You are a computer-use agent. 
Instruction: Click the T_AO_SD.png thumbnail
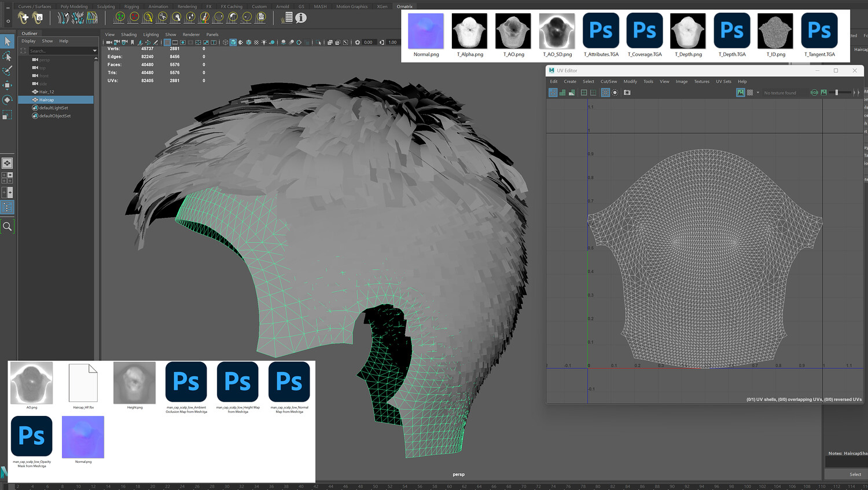click(x=557, y=31)
